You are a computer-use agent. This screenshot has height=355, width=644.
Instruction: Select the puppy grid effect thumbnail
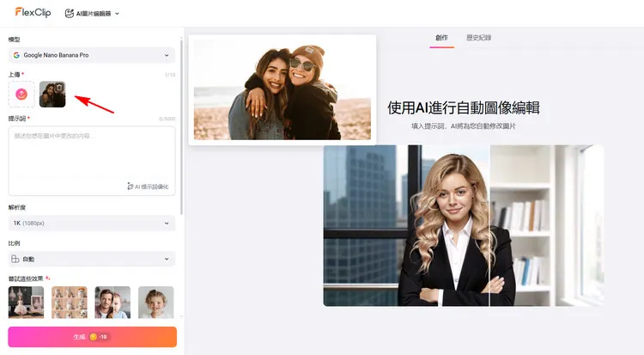[x=70, y=303]
